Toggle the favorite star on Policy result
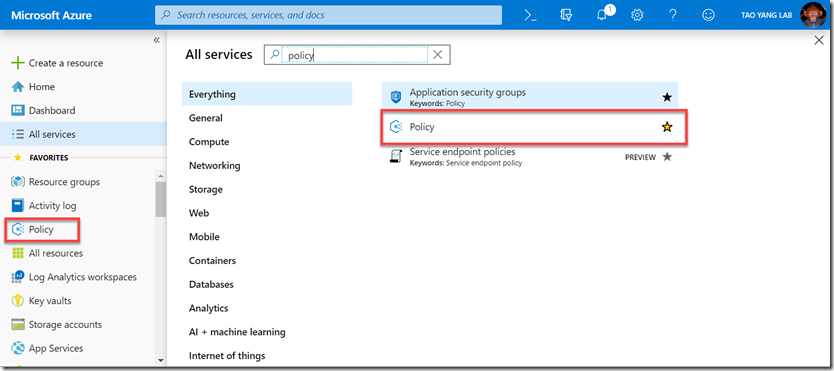Viewport: 834px width, 371px height. [x=667, y=127]
